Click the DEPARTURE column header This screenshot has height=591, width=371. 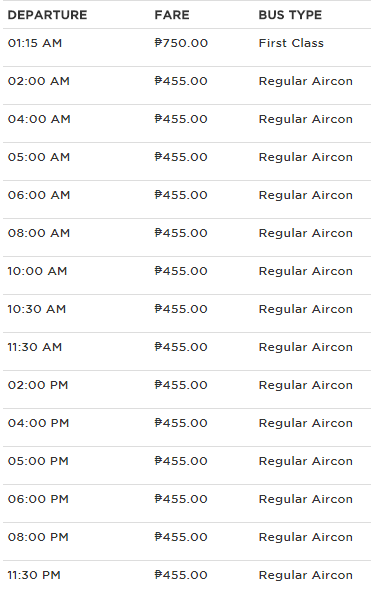tap(47, 15)
